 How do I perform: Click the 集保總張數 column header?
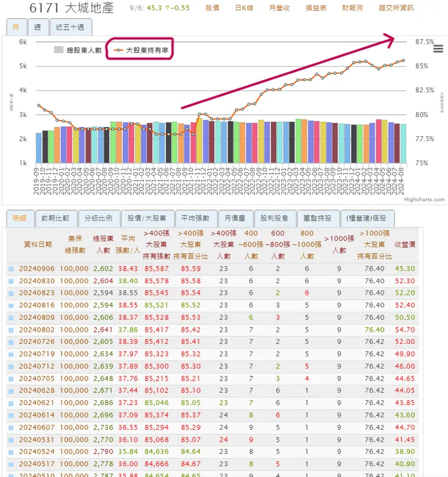75,245
